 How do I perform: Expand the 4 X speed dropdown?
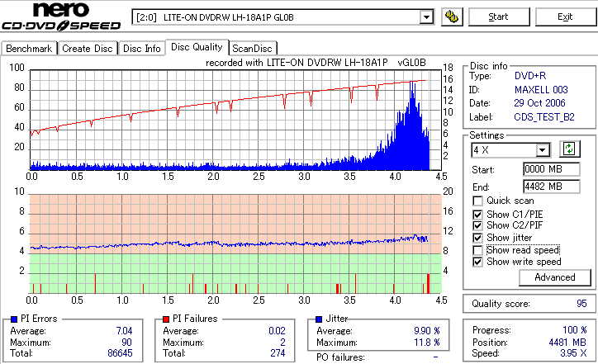pos(542,150)
